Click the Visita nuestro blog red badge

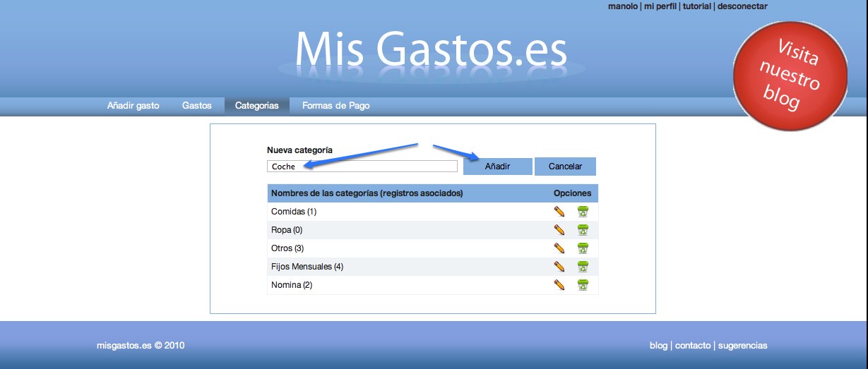pos(790,75)
